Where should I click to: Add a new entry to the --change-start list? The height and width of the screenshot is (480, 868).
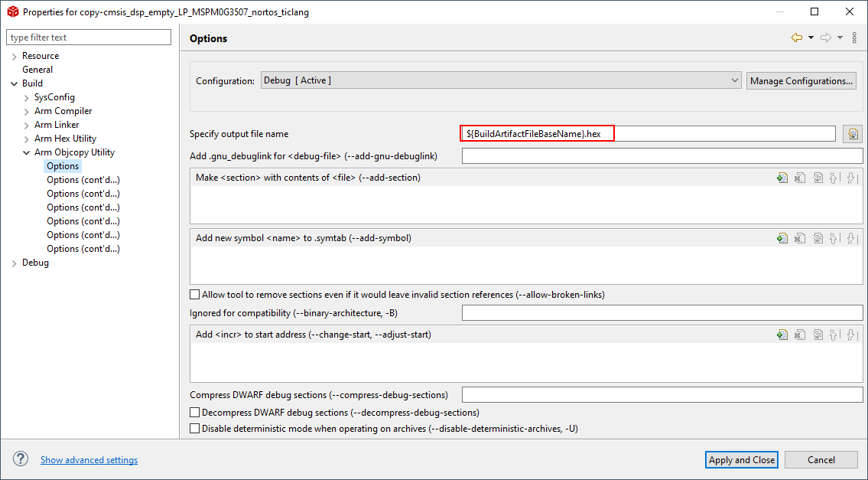tap(782, 335)
